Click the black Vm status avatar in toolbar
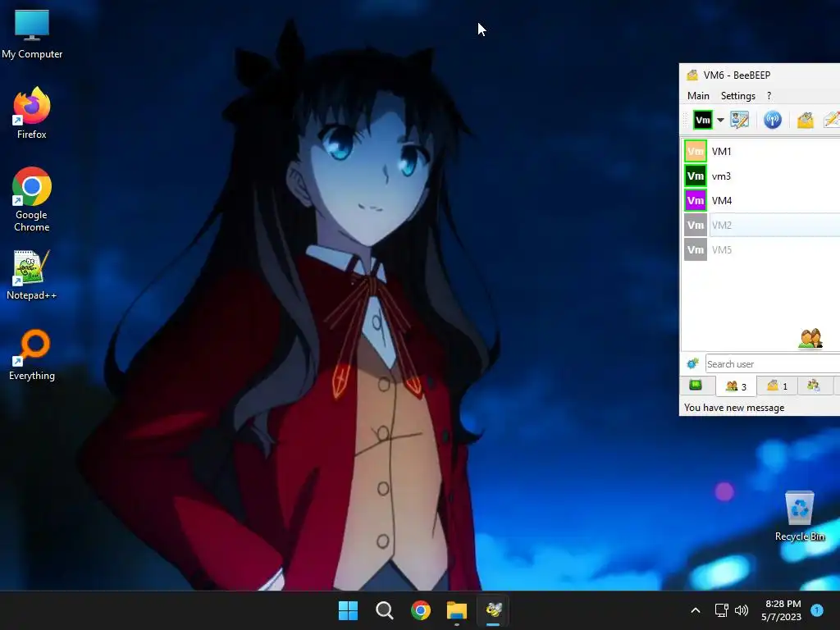The image size is (840, 630). [702, 120]
